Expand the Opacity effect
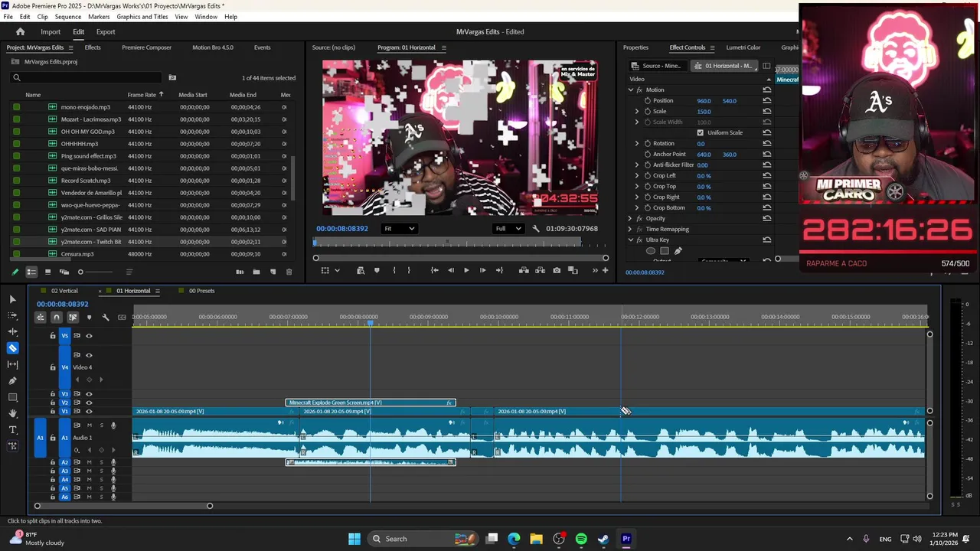 coord(631,219)
